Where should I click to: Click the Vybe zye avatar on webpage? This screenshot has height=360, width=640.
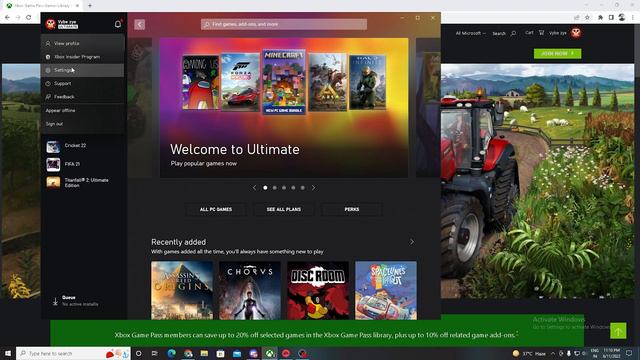576,33
